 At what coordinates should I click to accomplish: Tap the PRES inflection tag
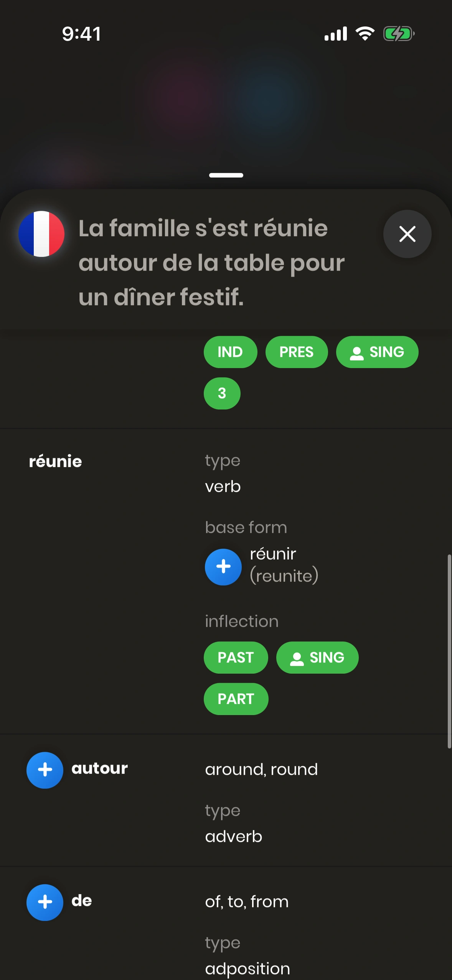[x=296, y=352]
